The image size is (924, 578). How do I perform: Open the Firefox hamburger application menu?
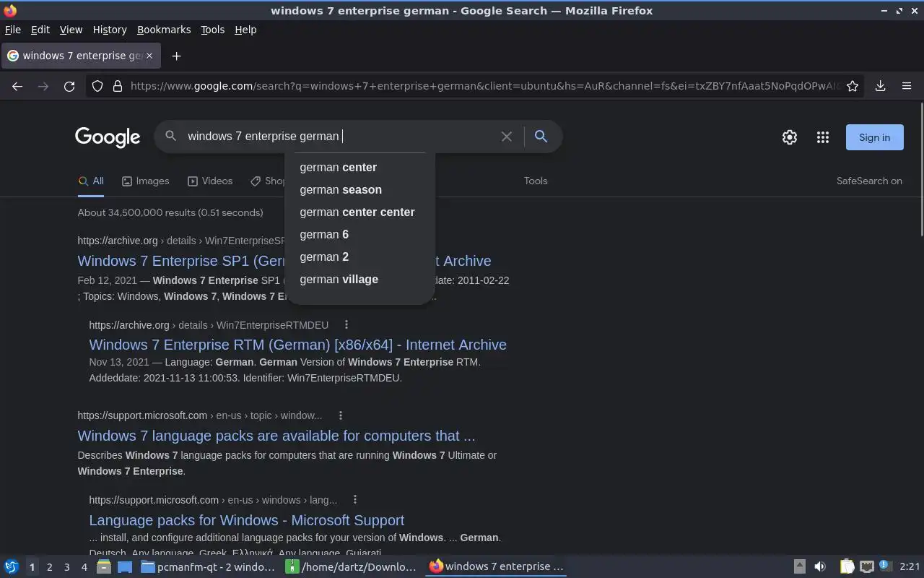coord(907,86)
